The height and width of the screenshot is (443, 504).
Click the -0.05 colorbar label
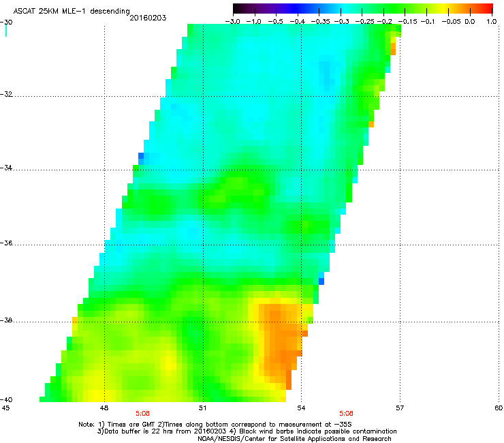(451, 22)
